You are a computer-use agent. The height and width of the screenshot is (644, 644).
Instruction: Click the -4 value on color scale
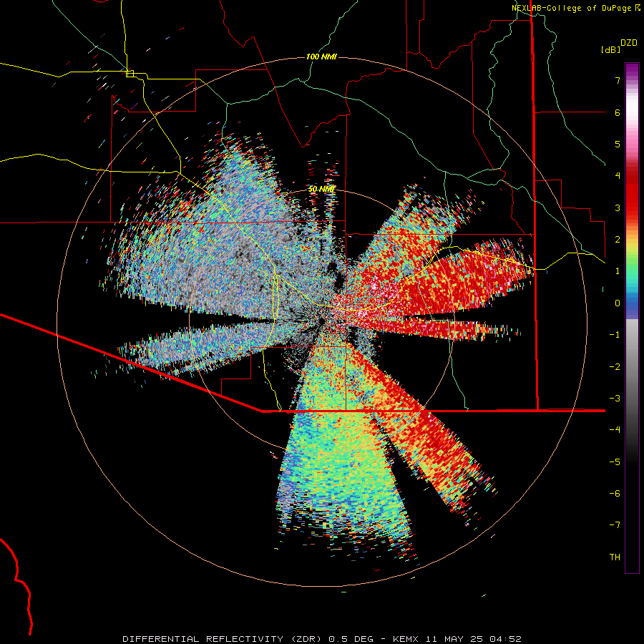pyautogui.click(x=615, y=430)
